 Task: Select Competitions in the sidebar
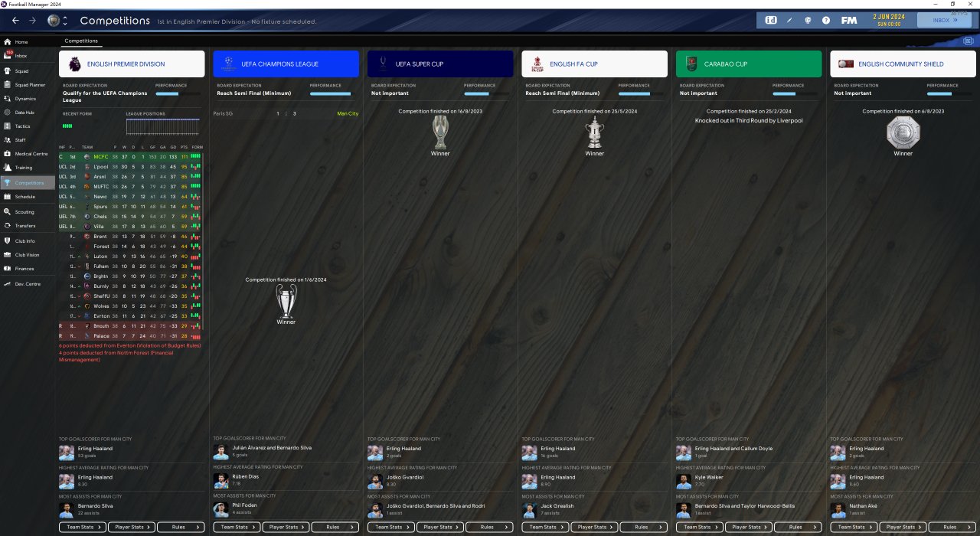tap(28, 183)
